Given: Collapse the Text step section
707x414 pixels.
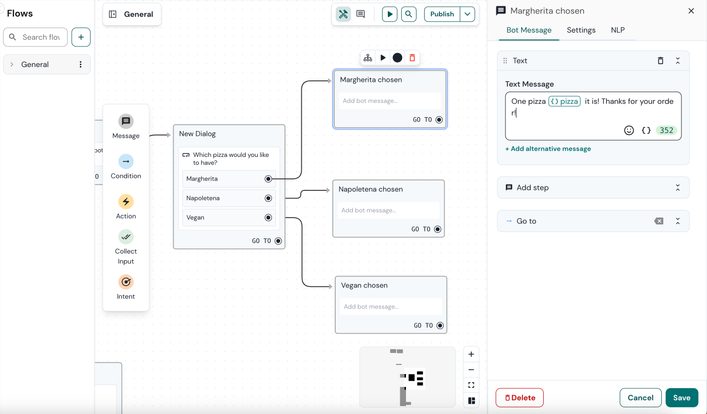Looking at the screenshot, I should (678, 61).
